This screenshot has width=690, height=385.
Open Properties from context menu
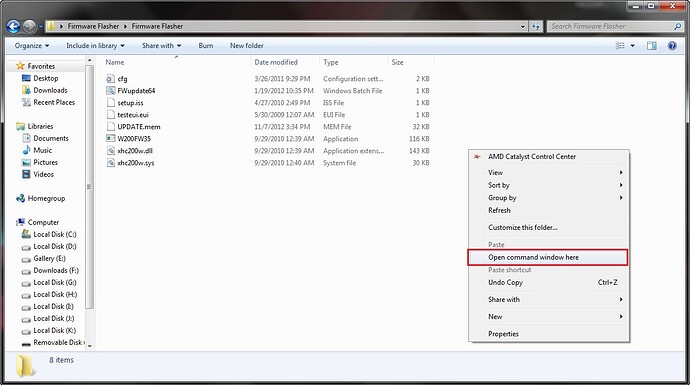[x=548, y=334]
